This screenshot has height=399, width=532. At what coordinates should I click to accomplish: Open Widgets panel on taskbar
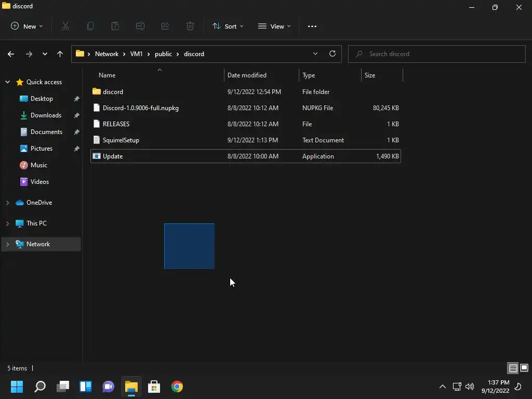click(x=86, y=387)
